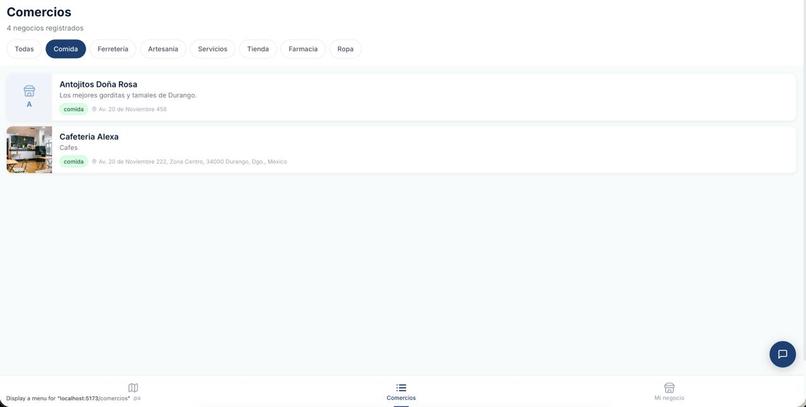The image size is (806, 407).
Task: Filter businesses by Servicios
Action: point(212,49)
